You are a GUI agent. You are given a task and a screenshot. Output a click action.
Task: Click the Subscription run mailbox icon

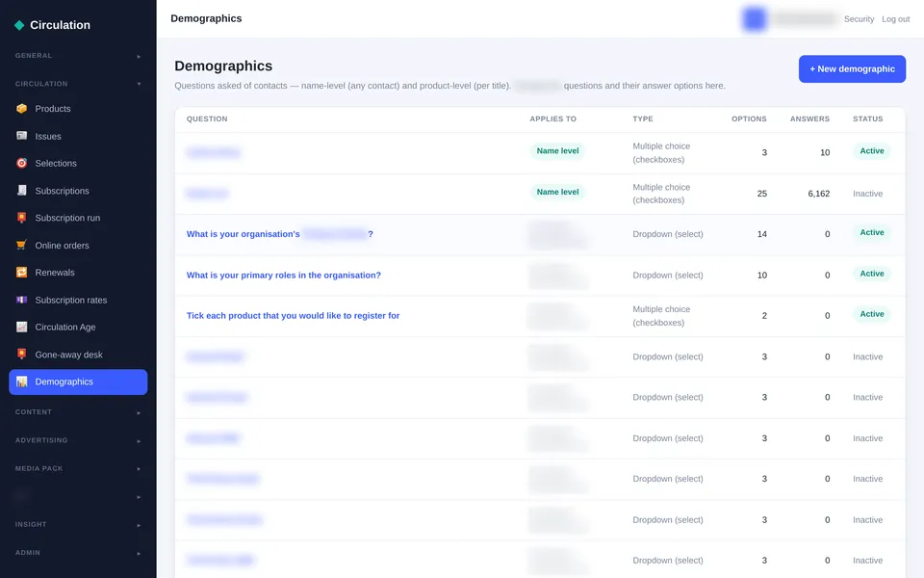point(22,218)
